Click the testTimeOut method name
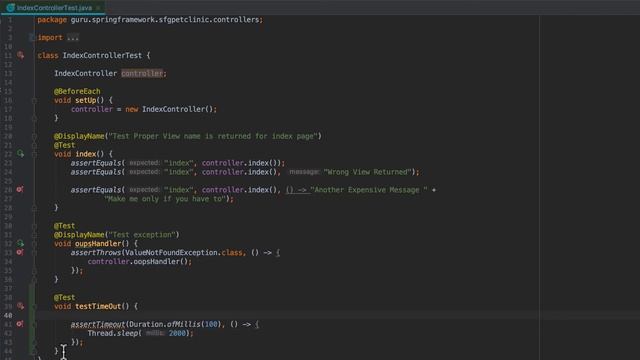The width and height of the screenshot is (640, 360). point(98,307)
